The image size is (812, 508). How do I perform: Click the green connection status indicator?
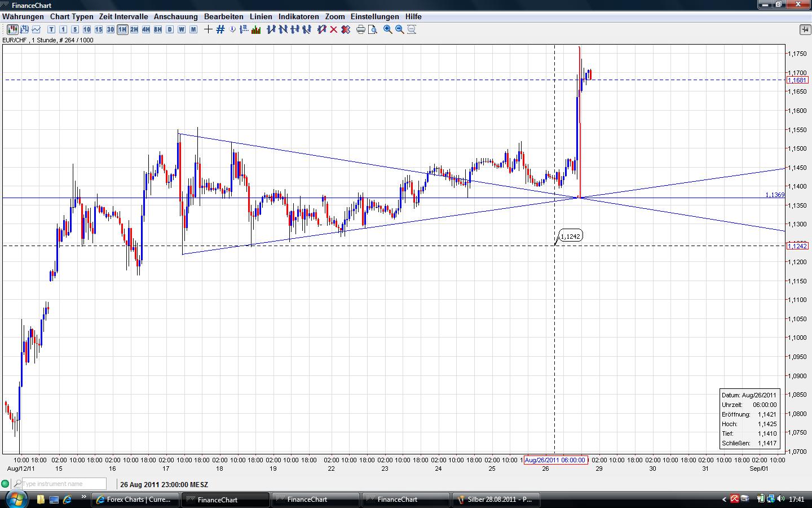click(x=6, y=484)
